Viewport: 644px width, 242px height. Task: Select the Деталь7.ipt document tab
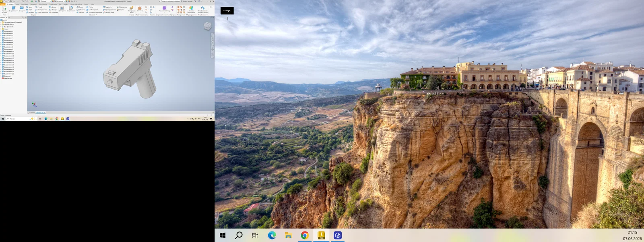[x=40, y=112]
